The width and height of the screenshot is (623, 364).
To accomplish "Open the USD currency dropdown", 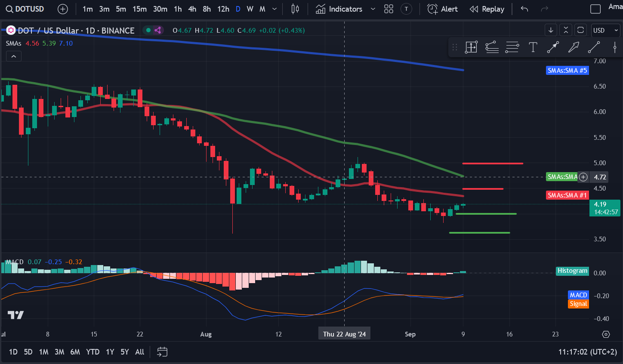I will coord(606,30).
